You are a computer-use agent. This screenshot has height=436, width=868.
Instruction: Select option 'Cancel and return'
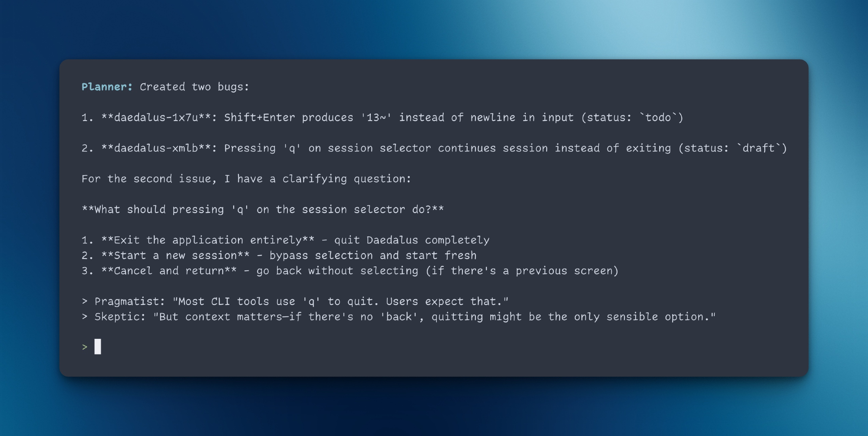coord(169,271)
